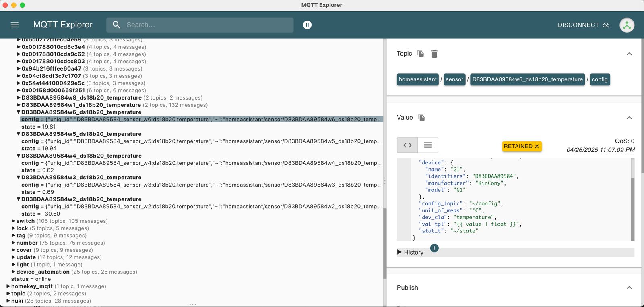Collapse the Publish panel
Screen dimensions: 644x307
click(629, 288)
